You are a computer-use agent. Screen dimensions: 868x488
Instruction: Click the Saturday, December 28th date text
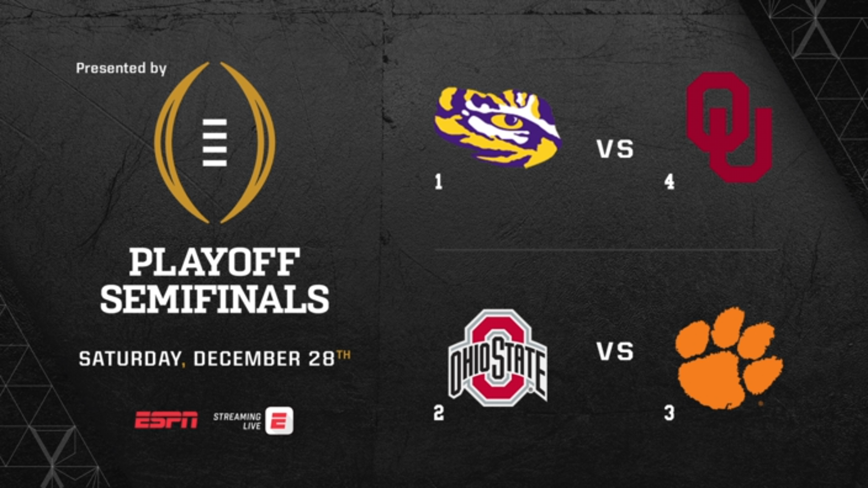tap(215, 358)
